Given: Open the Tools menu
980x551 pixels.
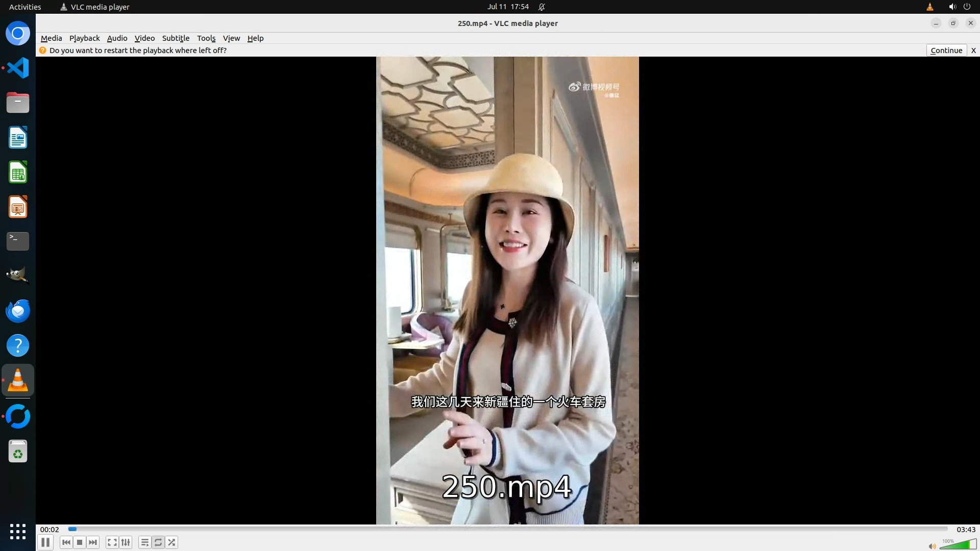Looking at the screenshot, I should click(206, 38).
